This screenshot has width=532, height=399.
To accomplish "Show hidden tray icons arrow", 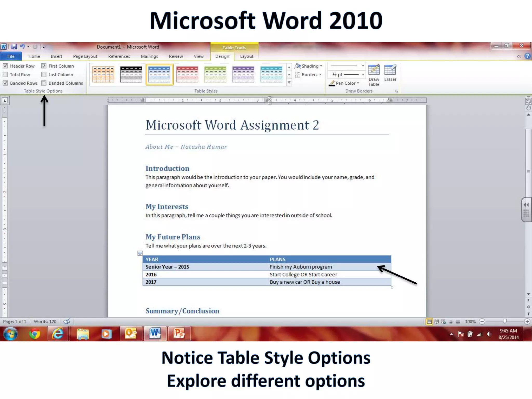I will coord(451,334).
